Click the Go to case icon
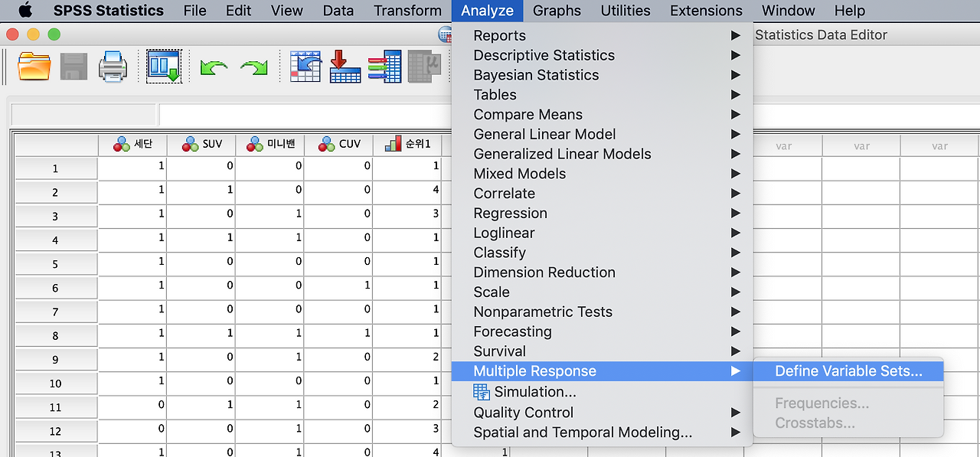This screenshot has height=457, width=980. (x=305, y=67)
